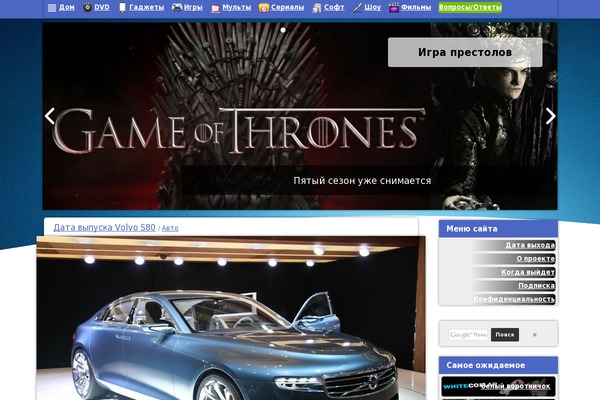Viewport: 600px width, 400px height.
Task: Click the Меню сайта header
Action: [498, 229]
